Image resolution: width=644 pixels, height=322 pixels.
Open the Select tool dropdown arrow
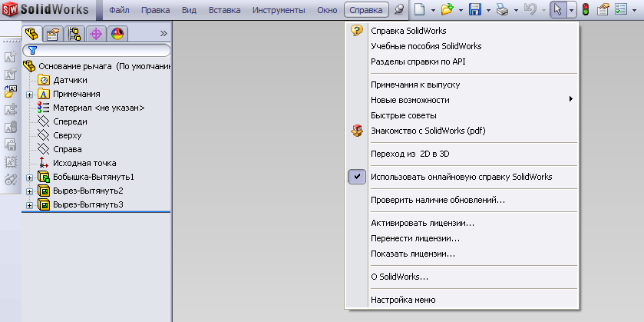coord(572,10)
